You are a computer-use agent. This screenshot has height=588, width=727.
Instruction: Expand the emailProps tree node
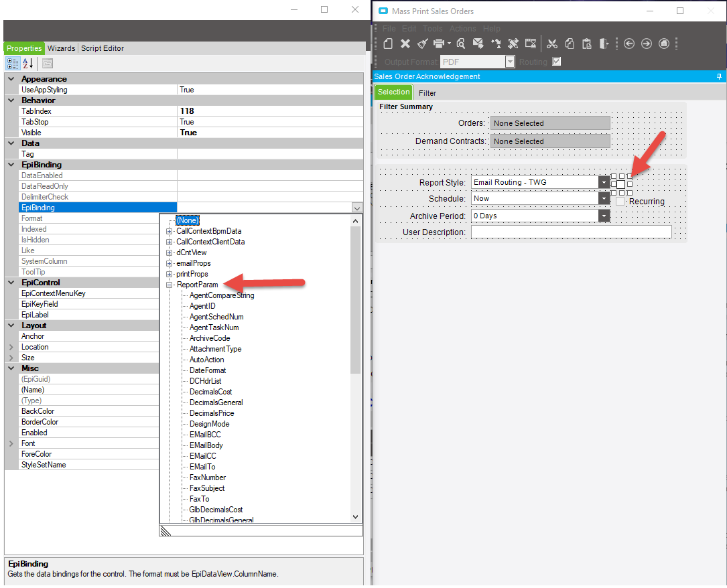pyautogui.click(x=170, y=264)
